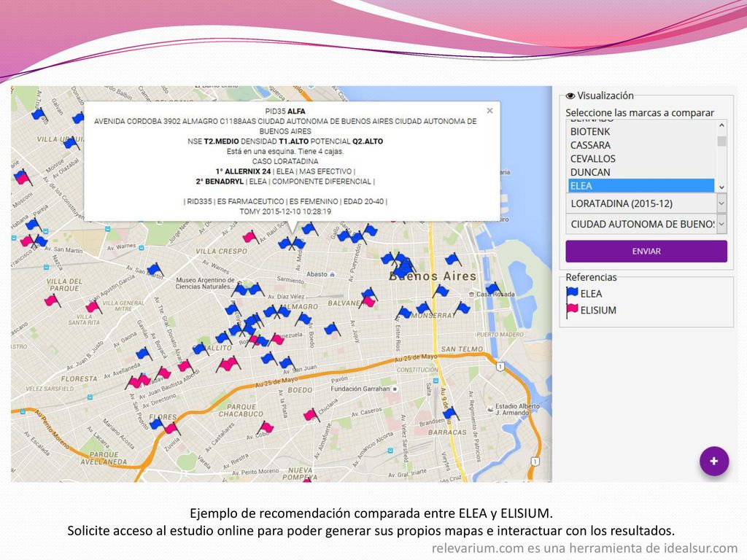Click the RID335 respondent details line
Viewport: 747px width, 560px height.
[285, 201]
